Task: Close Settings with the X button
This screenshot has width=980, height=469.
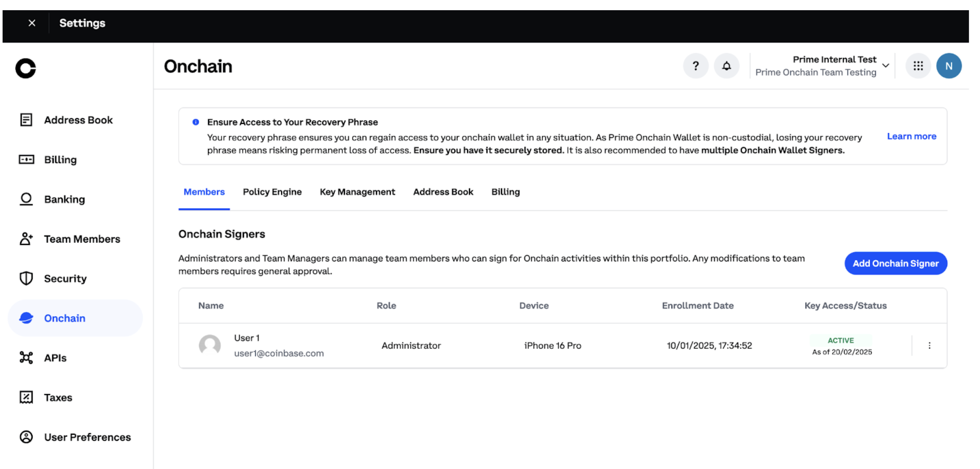Action: click(x=32, y=23)
